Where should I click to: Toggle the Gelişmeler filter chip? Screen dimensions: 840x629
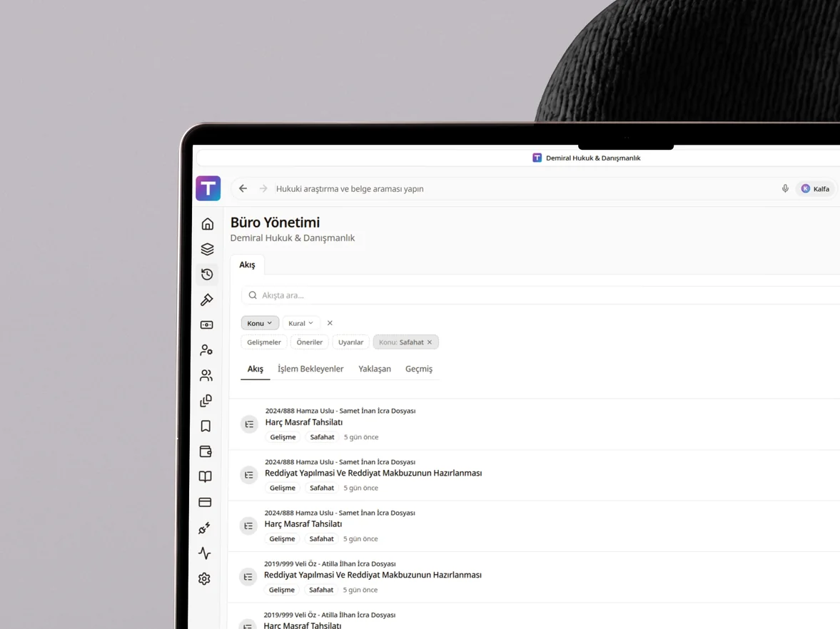point(264,342)
